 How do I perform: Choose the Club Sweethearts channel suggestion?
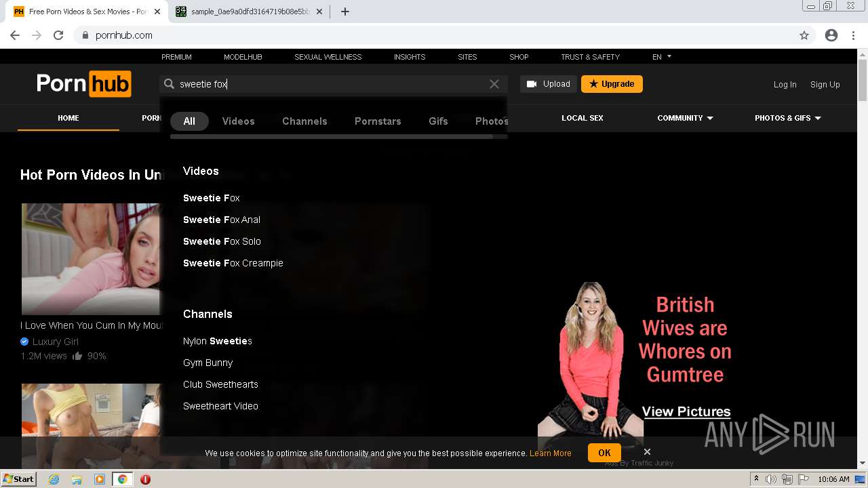(x=220, y=384)
